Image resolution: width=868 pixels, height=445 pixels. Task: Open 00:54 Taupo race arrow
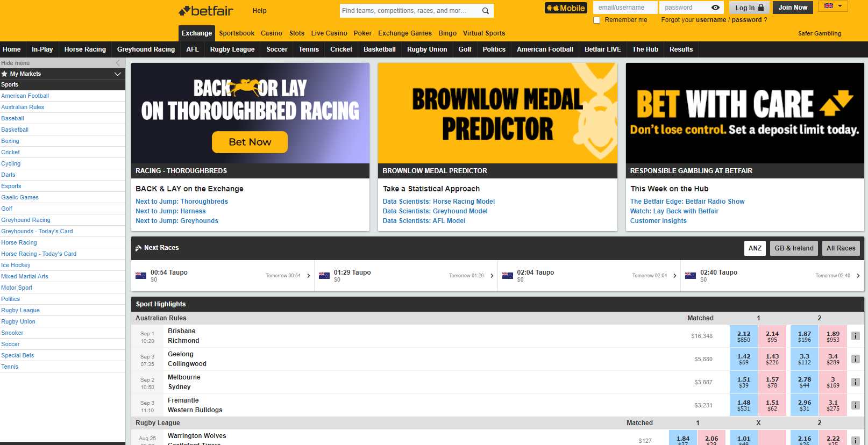point(309,276)
